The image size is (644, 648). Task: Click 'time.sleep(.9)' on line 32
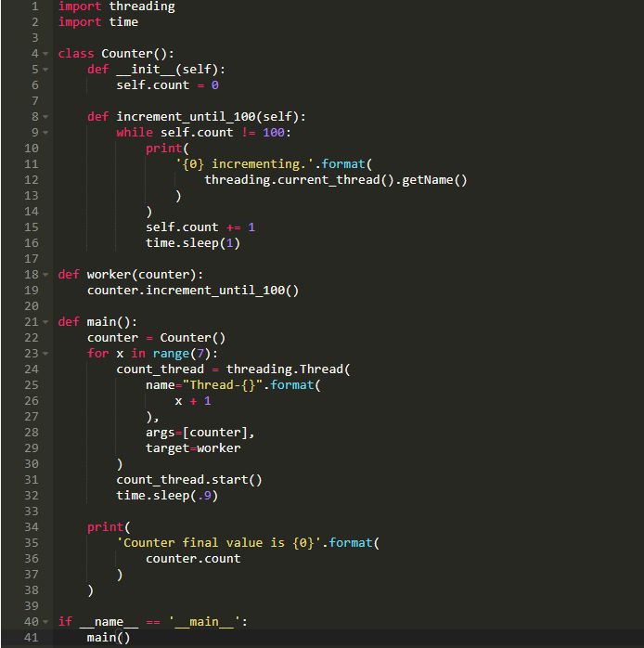(167, 496)
